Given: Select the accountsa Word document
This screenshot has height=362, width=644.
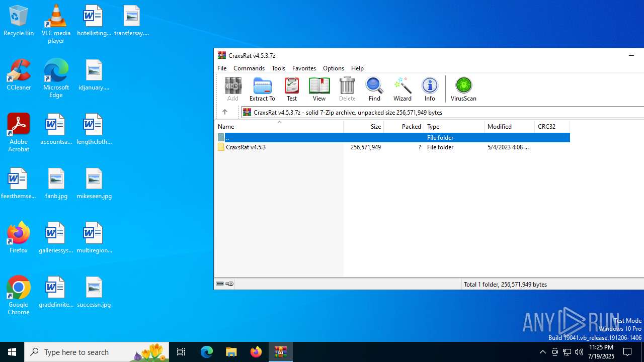Looking at the screenshot, I should 56,129.
